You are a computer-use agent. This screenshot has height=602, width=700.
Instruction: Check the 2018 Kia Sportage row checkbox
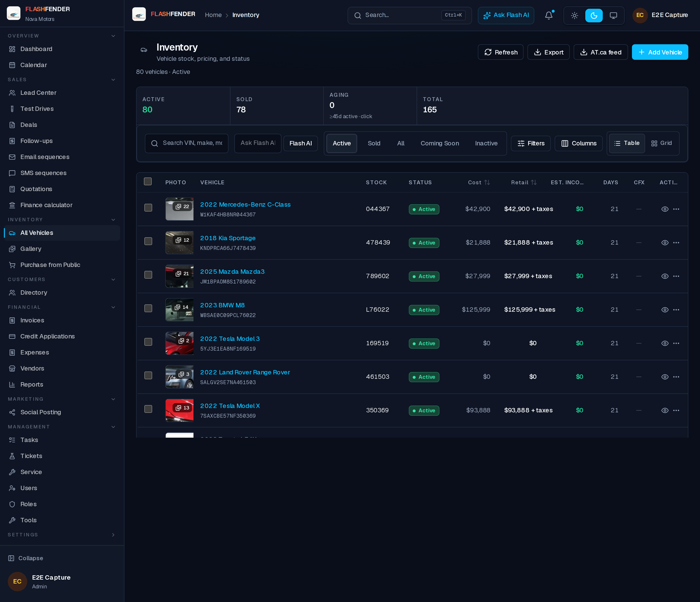pyautogui.click(x=148, y=241)
